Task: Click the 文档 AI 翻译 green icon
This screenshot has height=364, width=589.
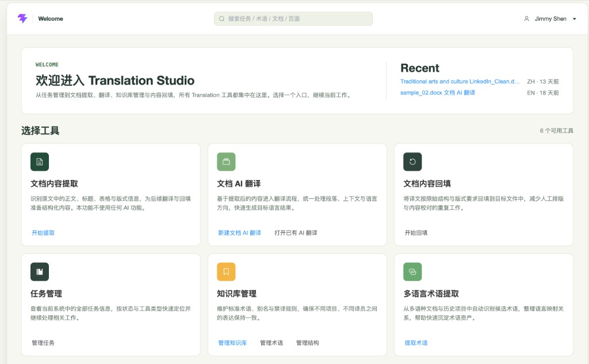Action: pos(226,162)
